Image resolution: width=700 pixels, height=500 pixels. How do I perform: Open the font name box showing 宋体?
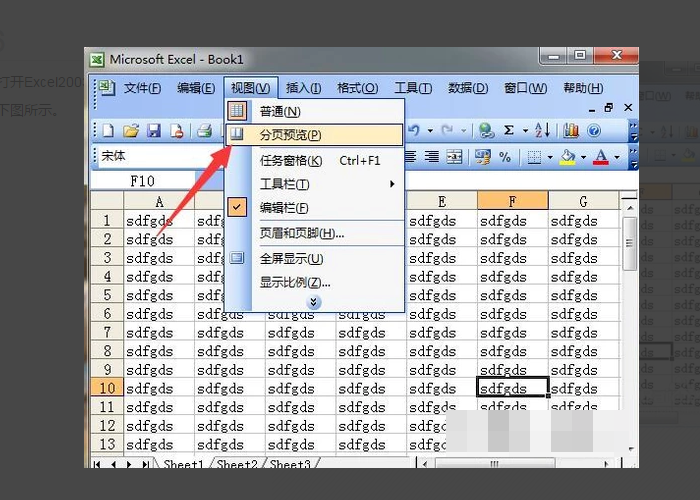(x=159, y=156)
